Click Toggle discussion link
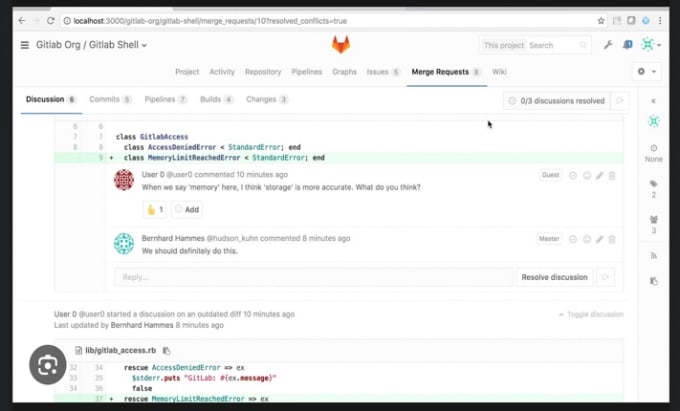680x411 pixels. tap(591, 314)
